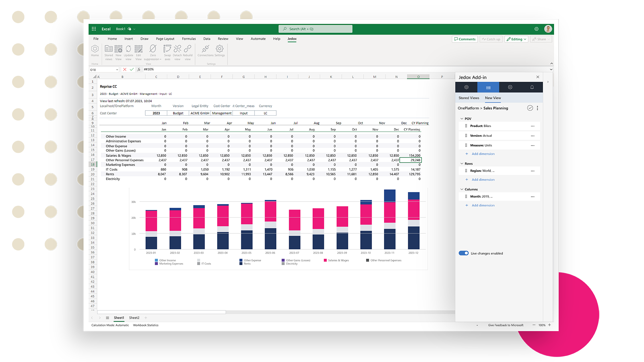644x362 pixels.
Task: Open the Excel app launcher grid
Action: click(x=94, y=29)
